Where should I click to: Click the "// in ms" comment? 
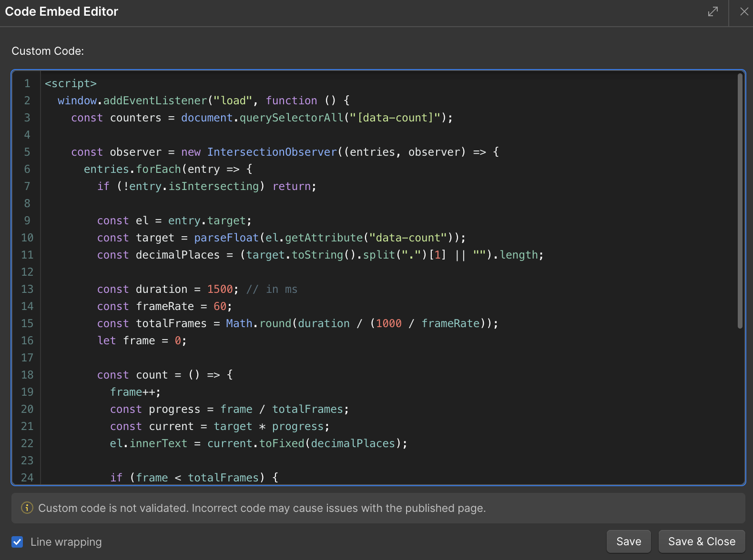[x=272, y=289]
